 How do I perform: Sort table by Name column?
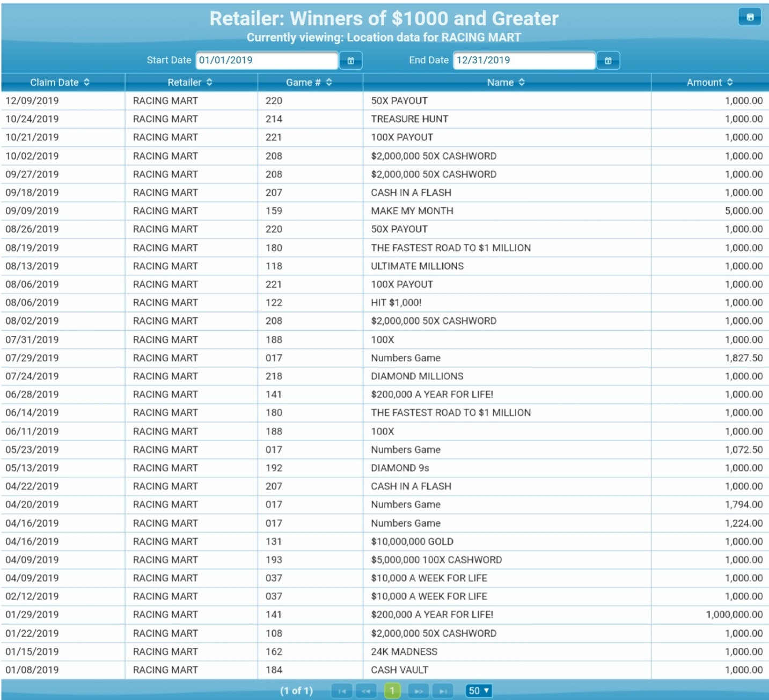click(x=506, y=82)
